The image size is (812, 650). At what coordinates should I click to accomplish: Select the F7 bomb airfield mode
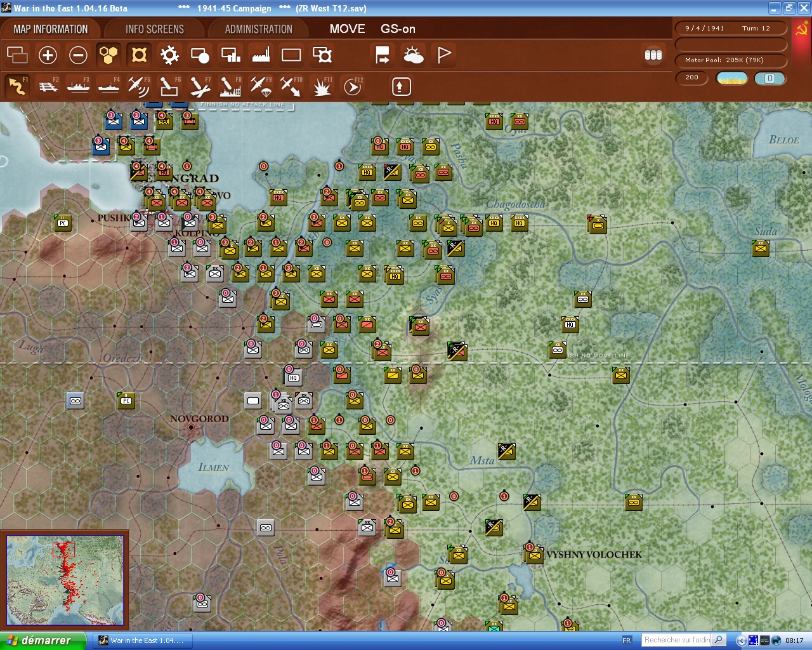(200, 86)
